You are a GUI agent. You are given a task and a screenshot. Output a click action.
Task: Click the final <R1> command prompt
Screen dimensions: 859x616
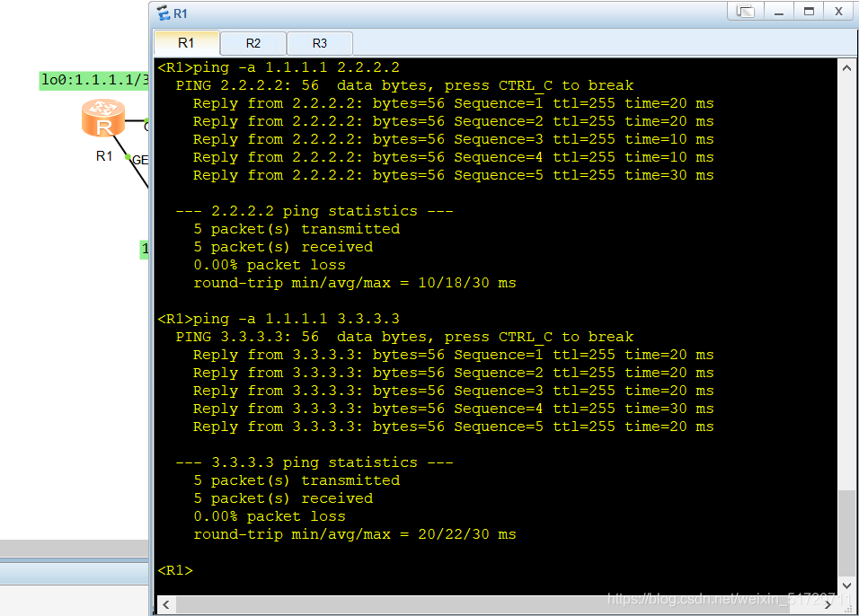175,570
